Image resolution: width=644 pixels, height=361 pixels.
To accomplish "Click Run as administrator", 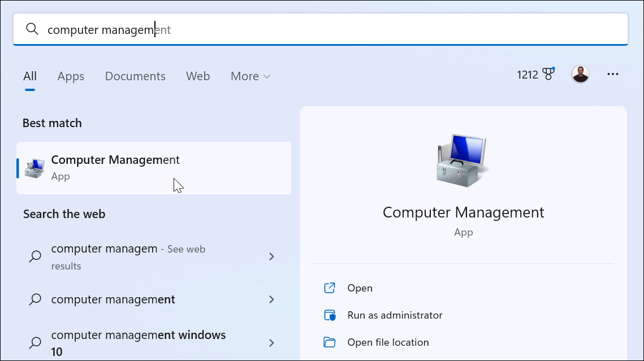I will [x=394, y=315].
